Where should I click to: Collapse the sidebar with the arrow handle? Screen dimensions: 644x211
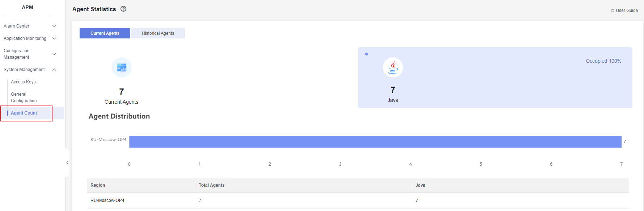tap(67, 163)
